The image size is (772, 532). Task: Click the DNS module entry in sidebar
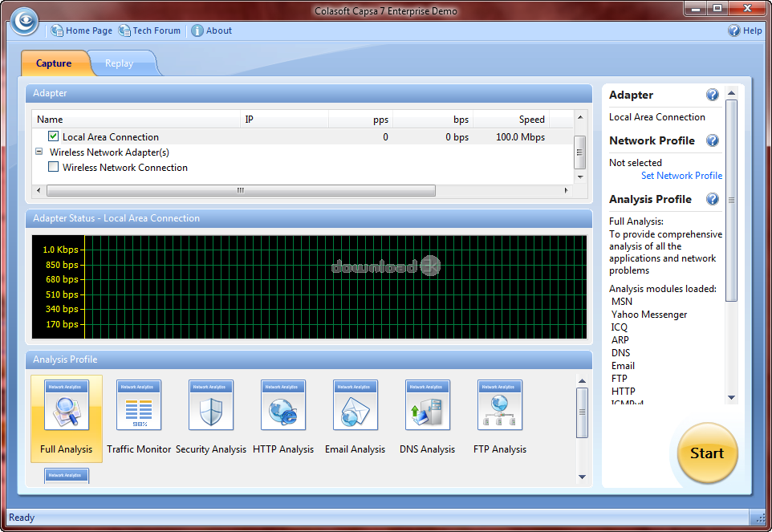[620, 353]
